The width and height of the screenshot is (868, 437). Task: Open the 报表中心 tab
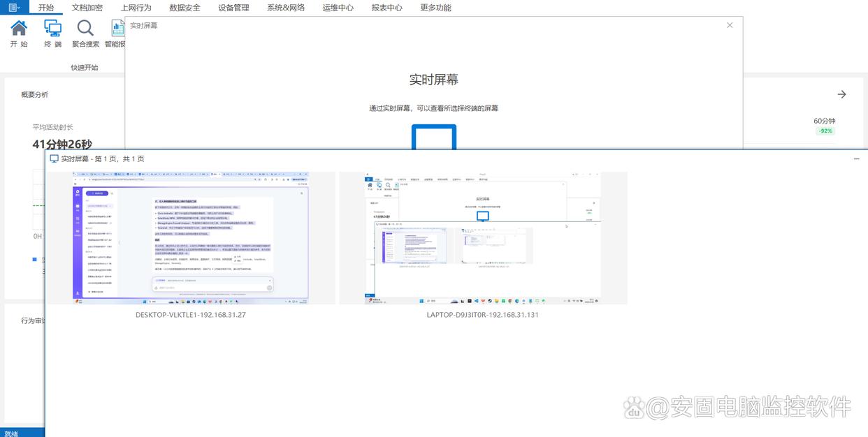click(386, 8)
